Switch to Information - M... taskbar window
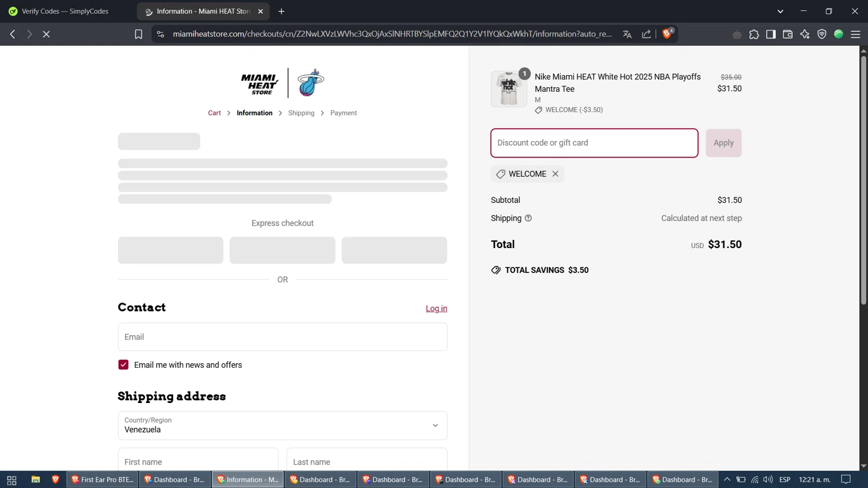Viewport: 868px width, 488px height. click(248, 479)
